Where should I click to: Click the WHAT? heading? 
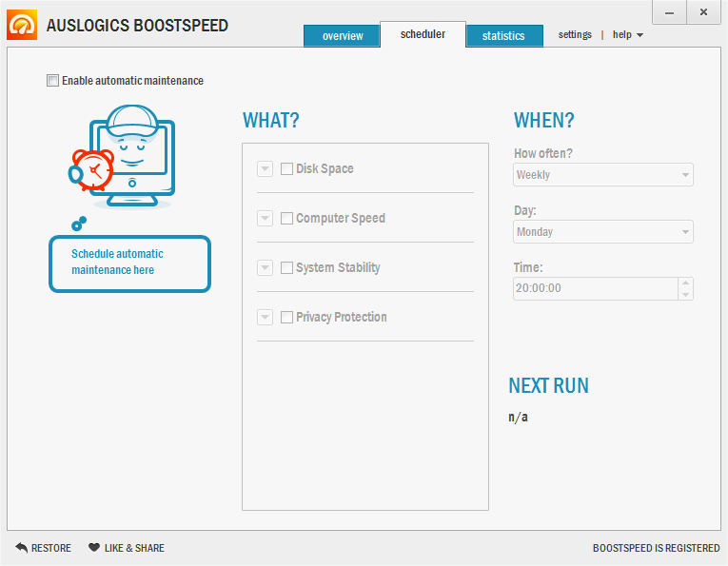pyautogui.click(x=271, y=120)
